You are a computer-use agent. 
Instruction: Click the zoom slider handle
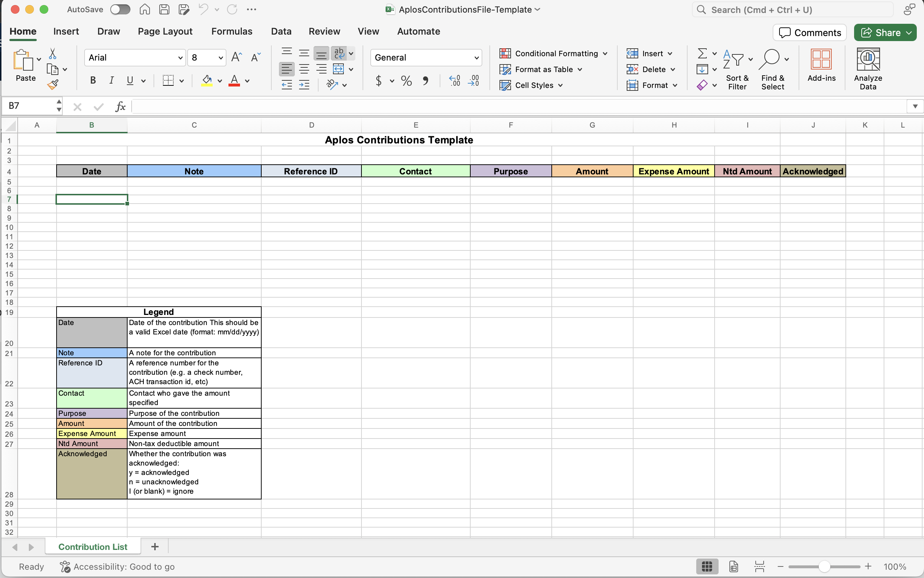824,566
